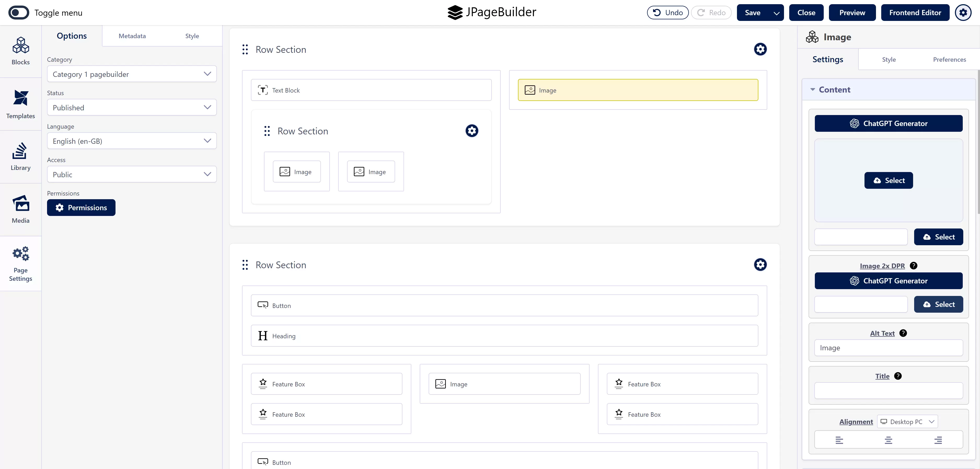Click the Image 2x DPR path field
This screenshot has height=469, width=980.
click(861, 304)
